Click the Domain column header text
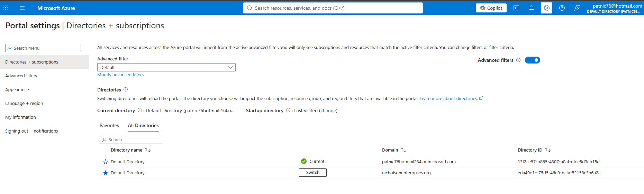 (390, 150)
